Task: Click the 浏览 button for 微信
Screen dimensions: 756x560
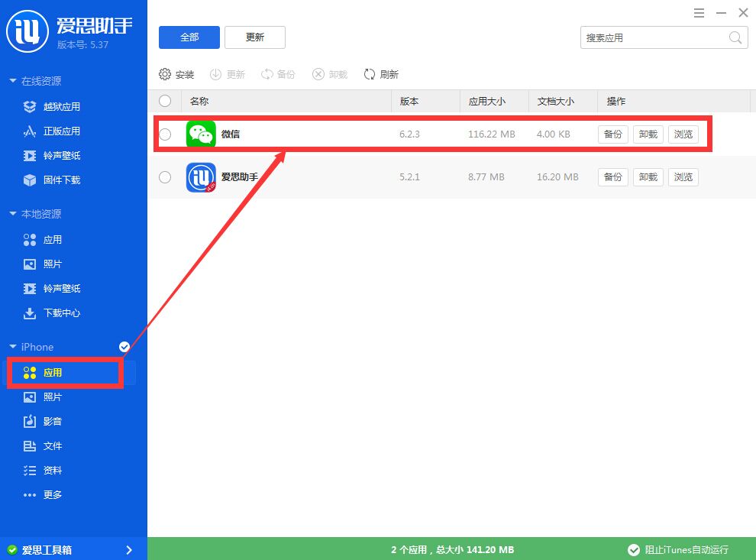Action: tap(683, 134)
